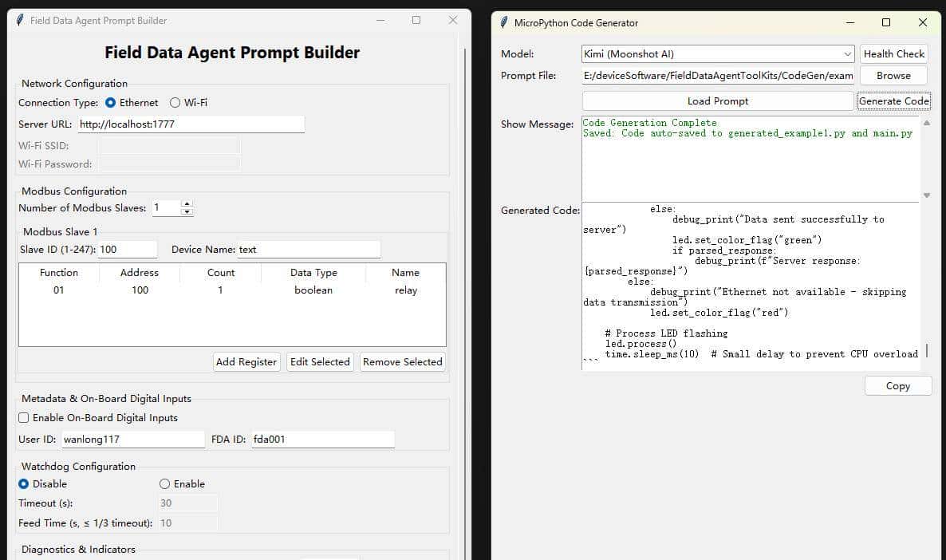This screenshot has height=560, width=946.
Task: Click the Name column header
Action: pyautogui.click(x=405, y=273)
